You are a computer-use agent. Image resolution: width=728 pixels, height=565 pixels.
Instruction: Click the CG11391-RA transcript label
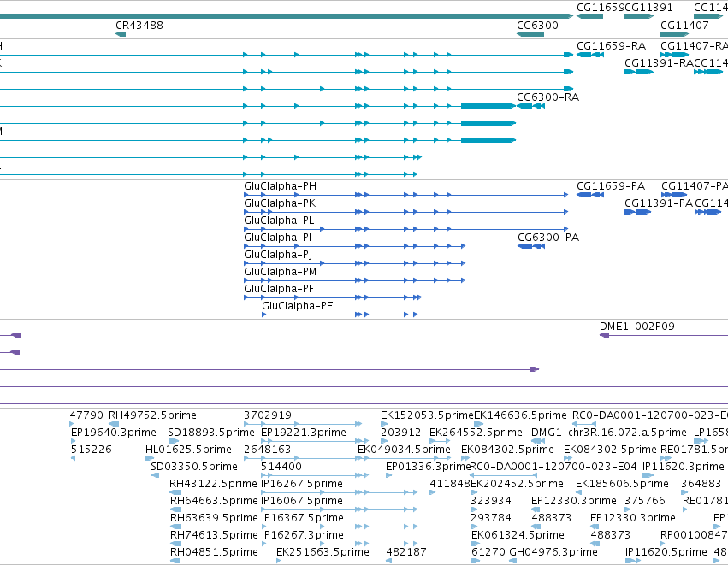(x=659, y=63)
